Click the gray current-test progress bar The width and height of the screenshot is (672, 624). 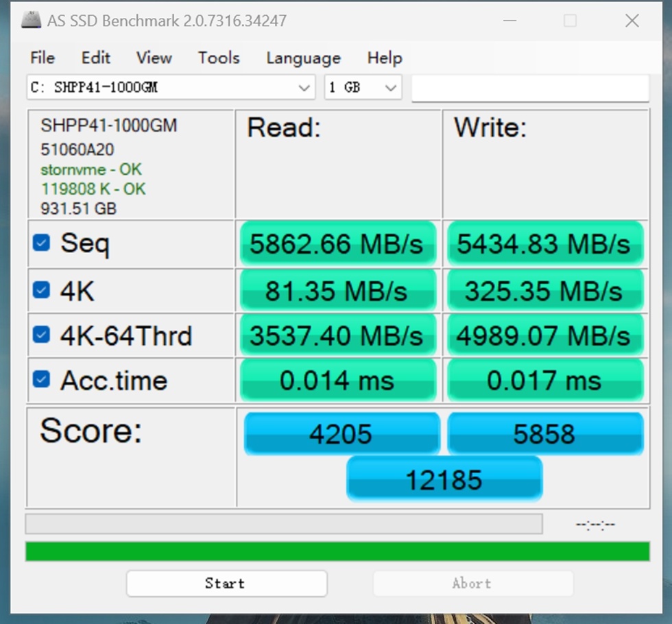click(x=284, y=524)
